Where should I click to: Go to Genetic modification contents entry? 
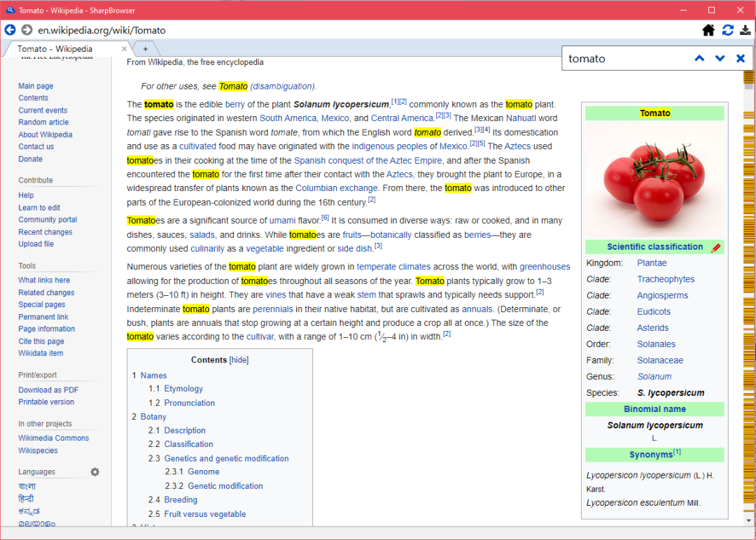(x=225, y=486)
